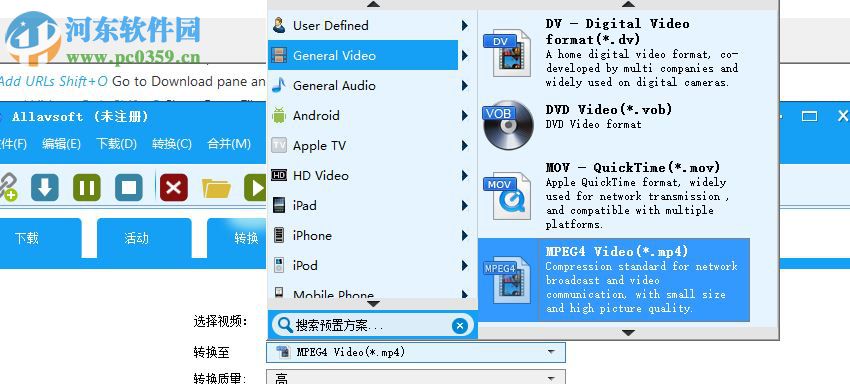Viewport: 850px width, 384px height.
Task: Click the iPad device icon
Action: 279,206
